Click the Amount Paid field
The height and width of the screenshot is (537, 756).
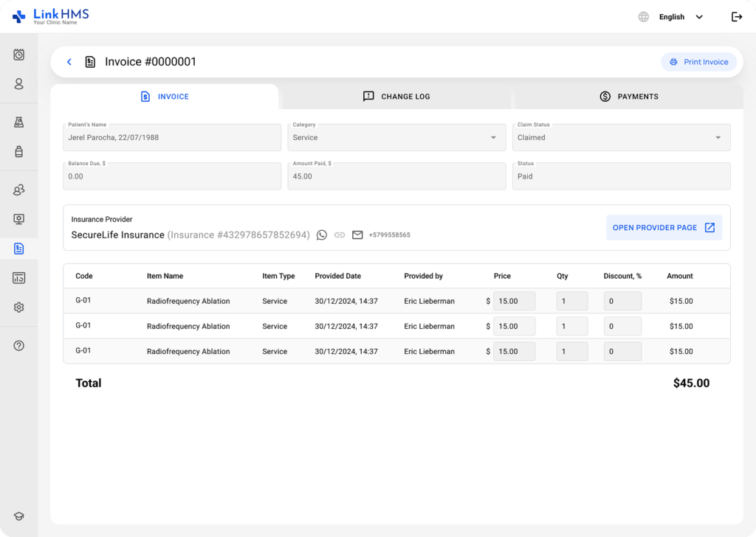pos(396,176)
